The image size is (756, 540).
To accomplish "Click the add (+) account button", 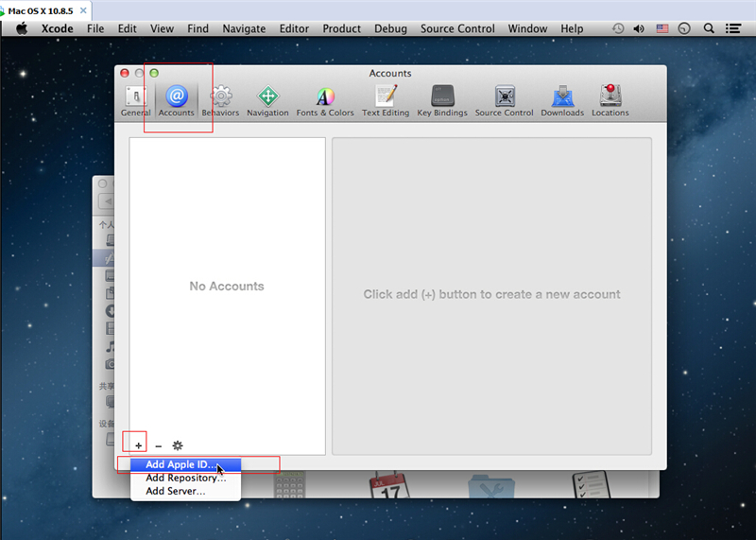I will (138, 445).
